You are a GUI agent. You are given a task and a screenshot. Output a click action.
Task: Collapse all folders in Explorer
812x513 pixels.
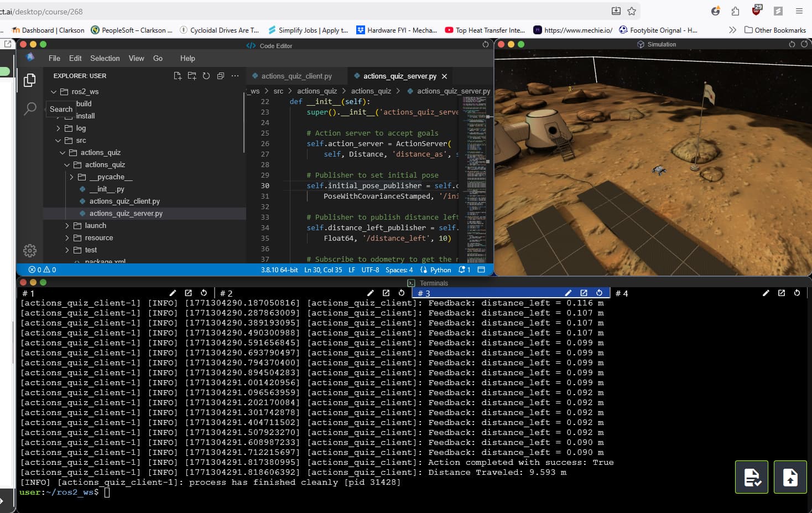coord(221,76)
